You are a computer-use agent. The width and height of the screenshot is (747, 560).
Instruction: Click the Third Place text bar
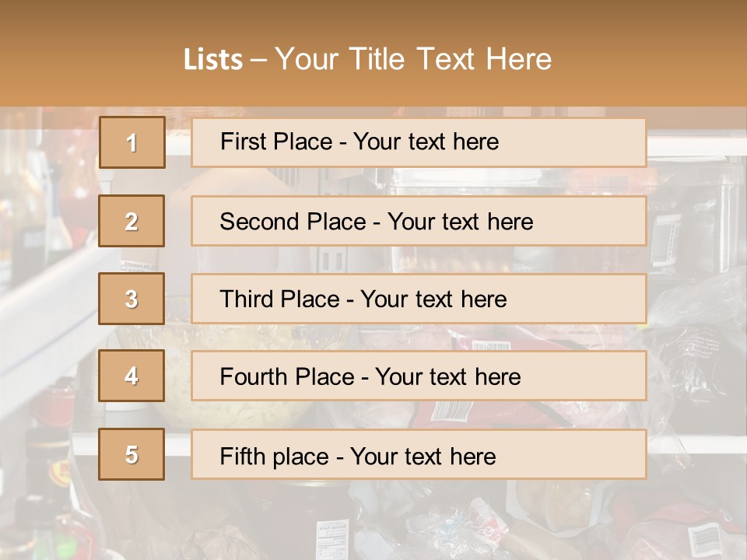[x=419, y=299]
